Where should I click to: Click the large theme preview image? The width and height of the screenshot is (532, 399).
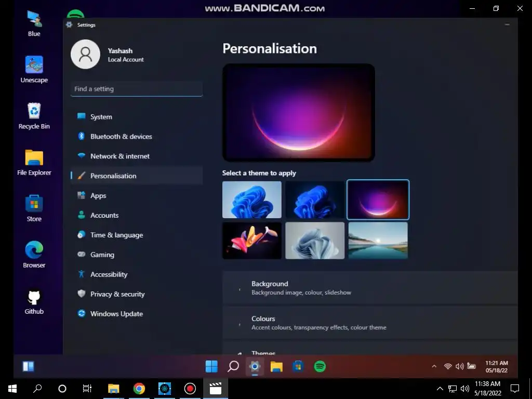pos(299,112)
